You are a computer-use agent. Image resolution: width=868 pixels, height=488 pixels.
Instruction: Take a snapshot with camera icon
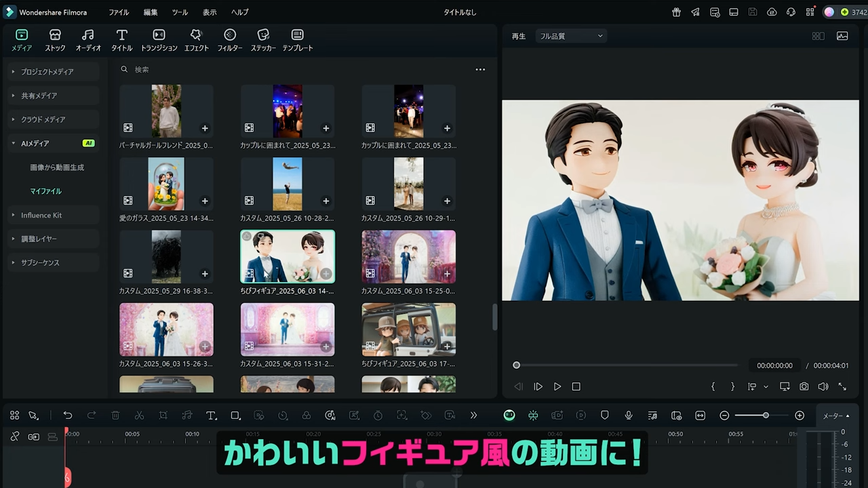(x=804, y=386)
